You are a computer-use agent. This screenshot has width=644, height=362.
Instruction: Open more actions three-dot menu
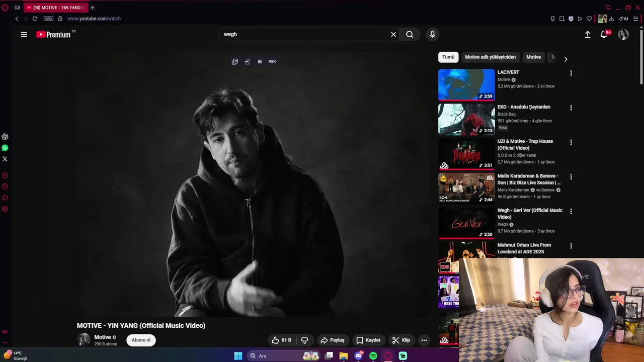click(x=424, y=340)
